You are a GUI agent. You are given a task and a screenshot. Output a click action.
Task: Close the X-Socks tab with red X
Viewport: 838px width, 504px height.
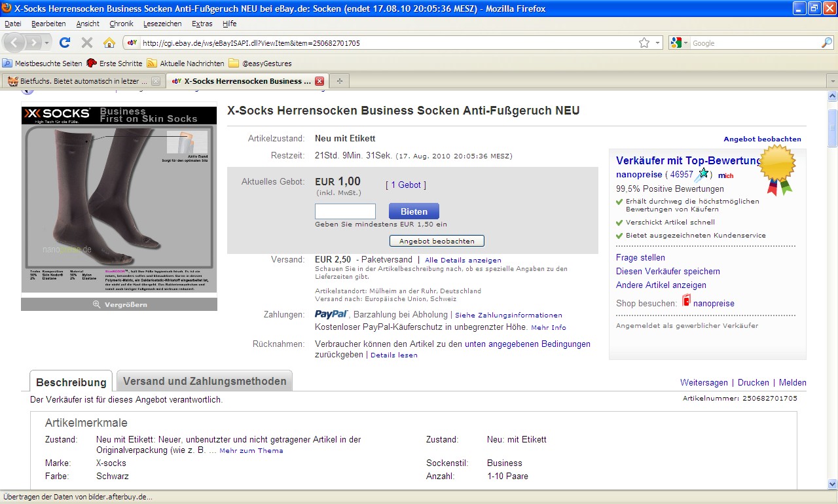(x=319, y=81)
